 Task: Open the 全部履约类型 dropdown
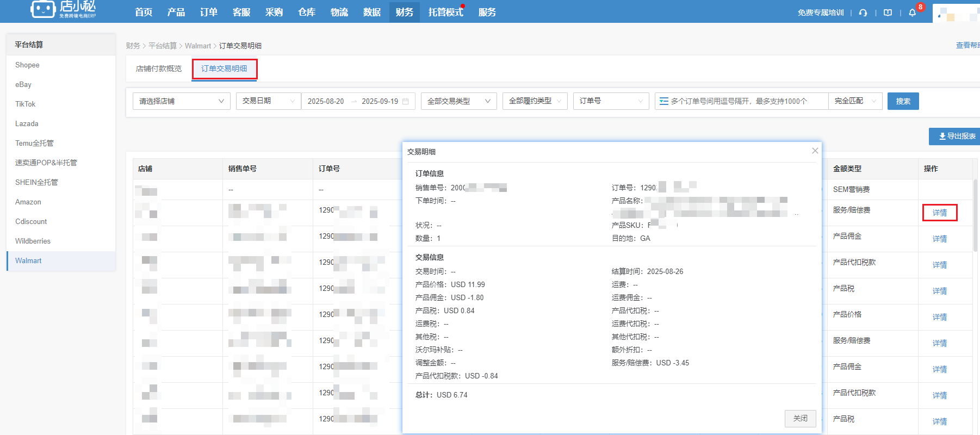point(535,101)
